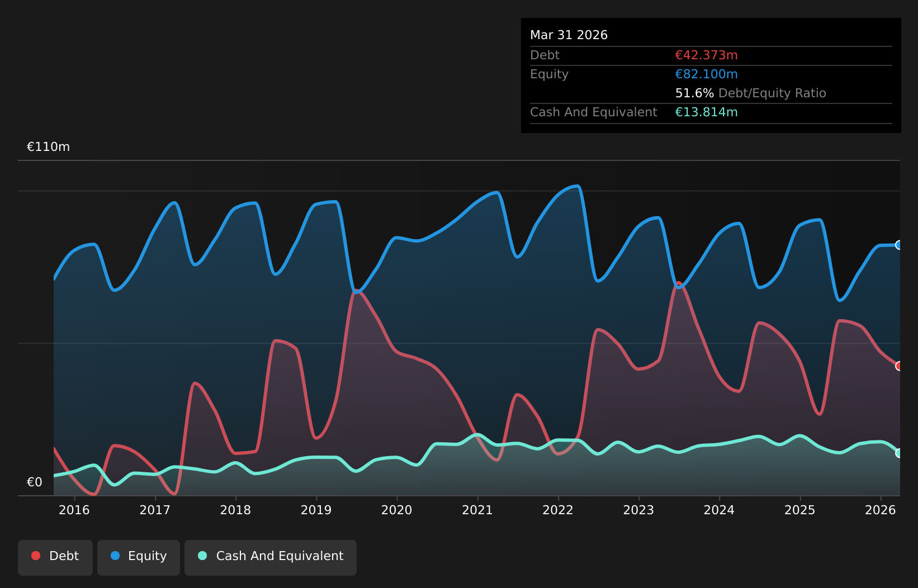Click the €42.373m debt value in tooltip

click(706, 55)
